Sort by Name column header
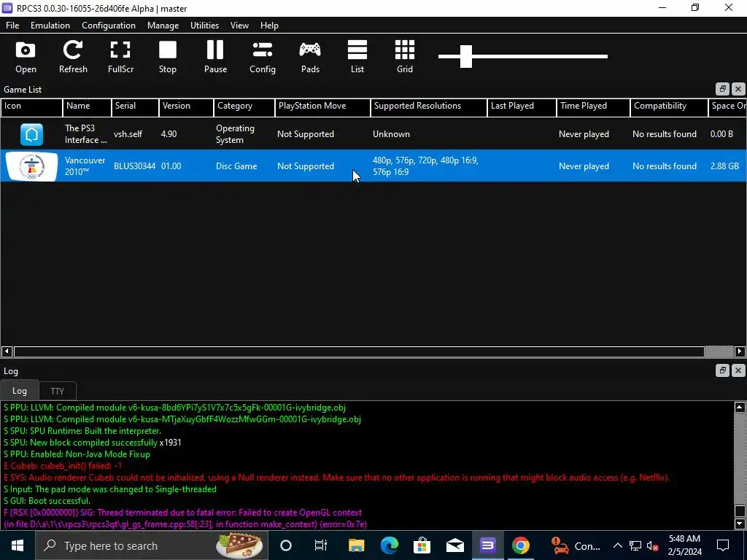The height and width of the screenshot is (560, 747). pyautogui.click(x=87, y=107)
